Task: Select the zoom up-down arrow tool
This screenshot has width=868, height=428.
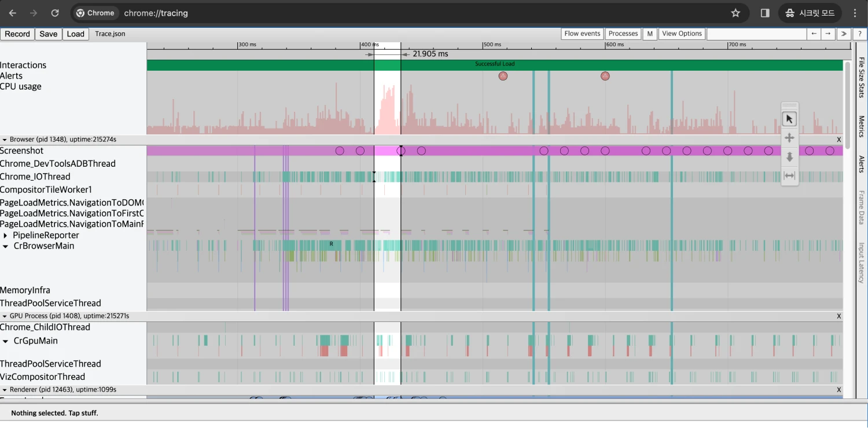Action: [x=789, y=157]
